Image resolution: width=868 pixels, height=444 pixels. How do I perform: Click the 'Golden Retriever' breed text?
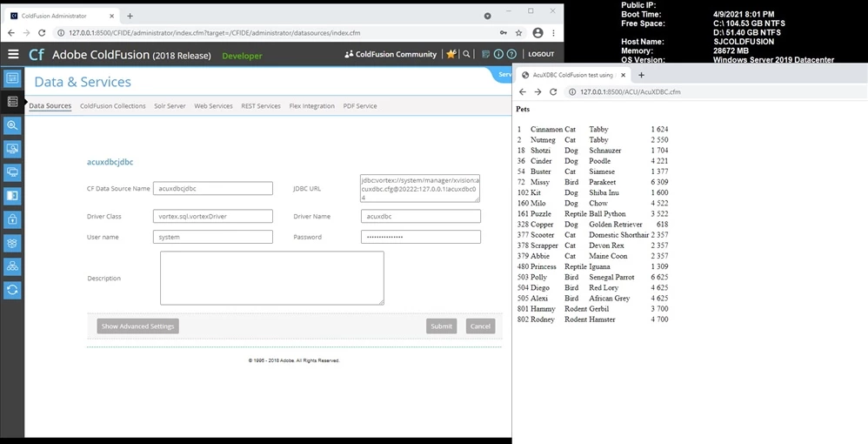(x=616, y=225)
